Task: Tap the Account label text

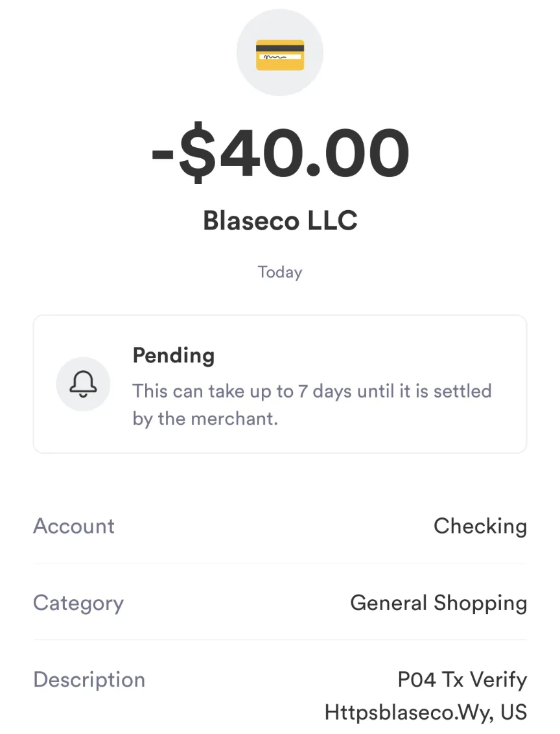Action: coord(74,526)
